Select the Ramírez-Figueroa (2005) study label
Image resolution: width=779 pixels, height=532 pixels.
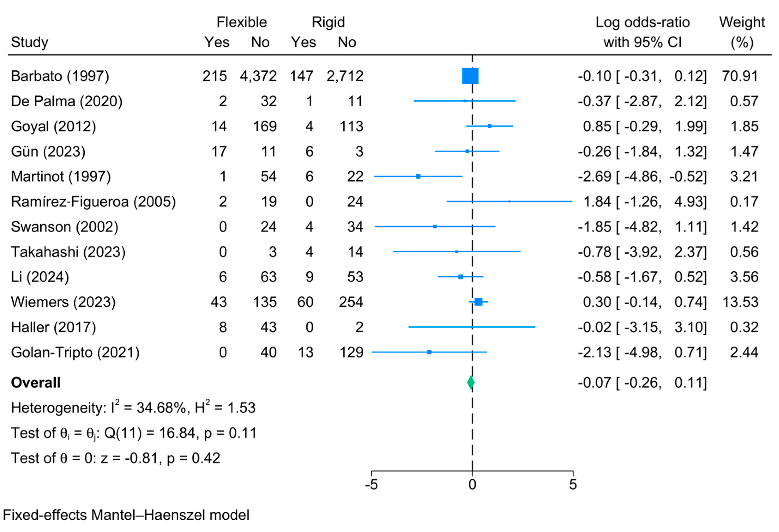[x=93, y=202]
